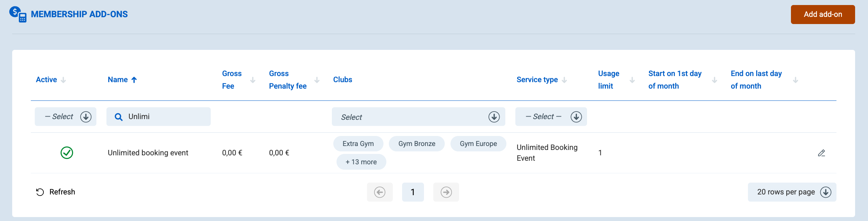Click the Name search field containing Unlimi
Viewport: 868px width, 221px height.
pos(158,117)
